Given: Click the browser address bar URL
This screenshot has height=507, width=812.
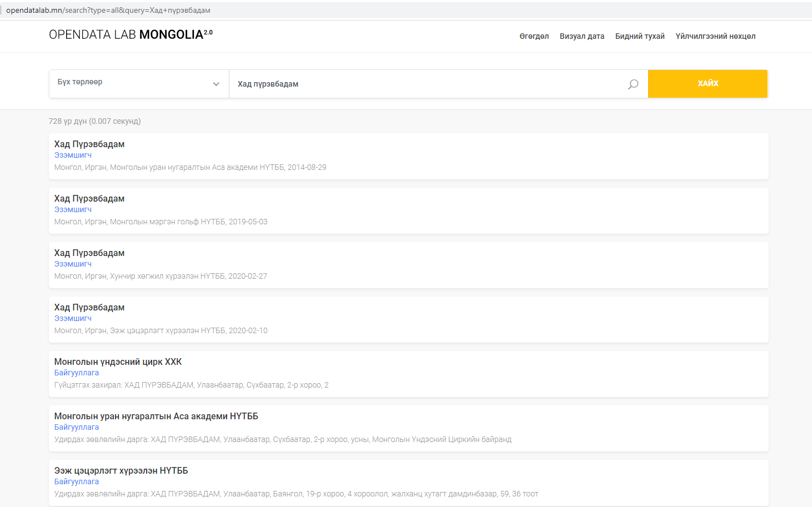Looking at the screenshot, I should tap(108, 10).
